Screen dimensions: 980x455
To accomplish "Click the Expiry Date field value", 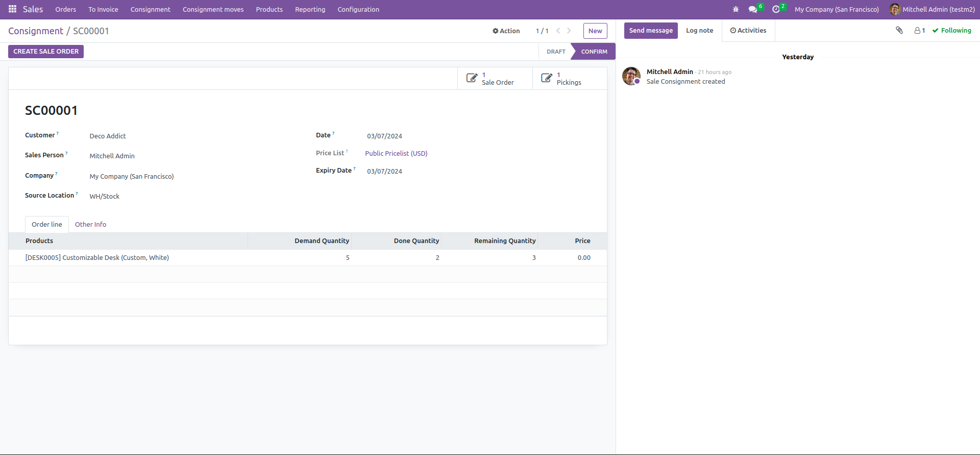I will coord(384,171).
